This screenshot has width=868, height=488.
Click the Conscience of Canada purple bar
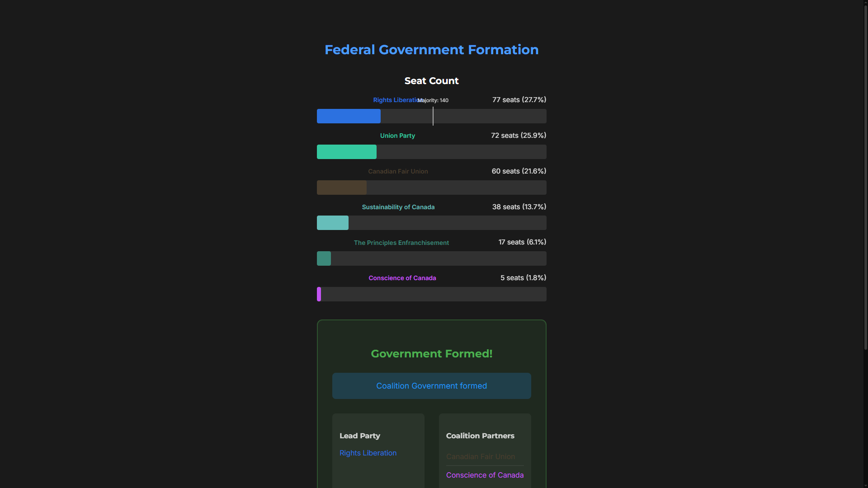coord(319,294)
